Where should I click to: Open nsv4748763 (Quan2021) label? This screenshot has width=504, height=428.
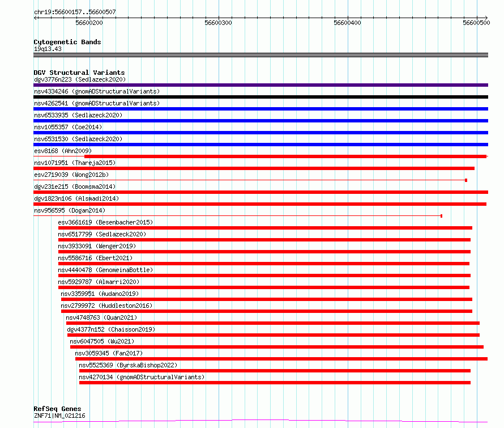click(x=101, y=317)
